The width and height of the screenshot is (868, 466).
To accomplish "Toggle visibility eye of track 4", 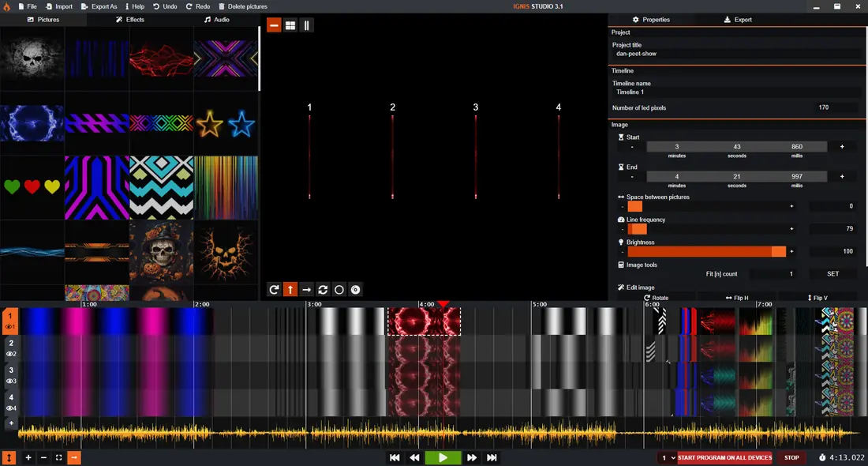I will pos(10,408).
